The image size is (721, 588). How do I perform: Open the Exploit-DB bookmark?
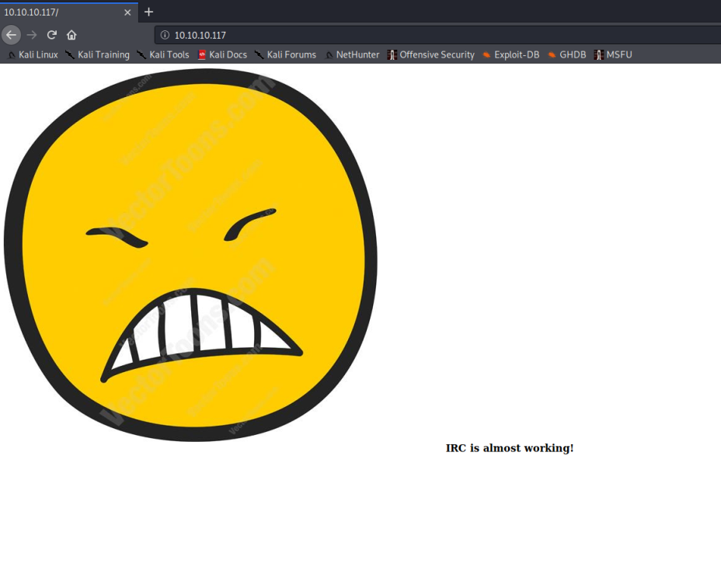(510, 55)
